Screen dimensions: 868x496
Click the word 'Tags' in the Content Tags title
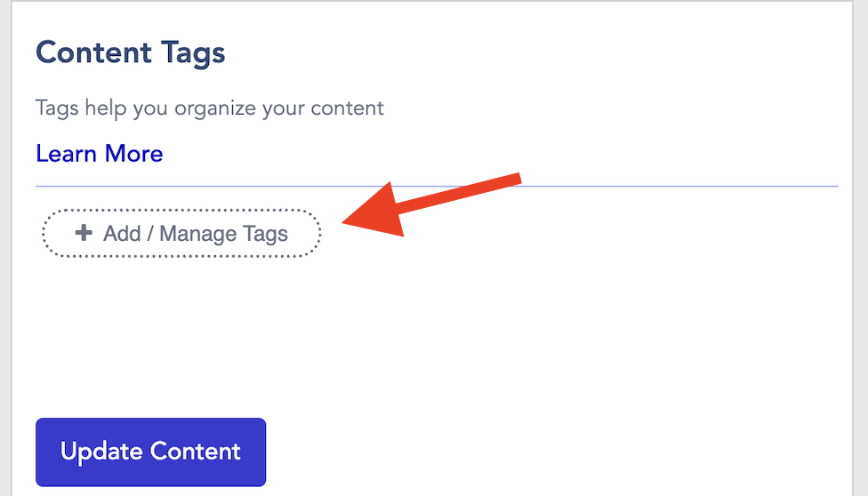193,53
